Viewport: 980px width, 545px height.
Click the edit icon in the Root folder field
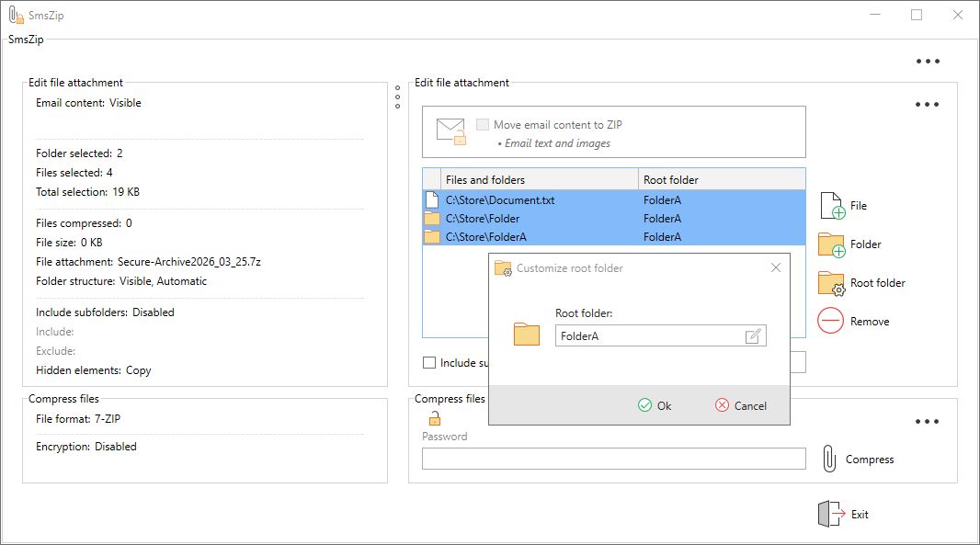(x=756, y=335)
